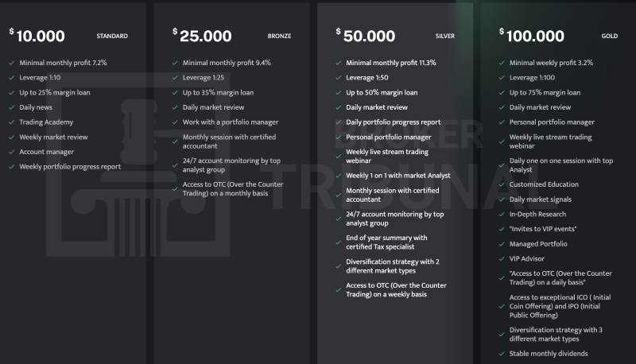Click the $50.000 price in Silver column
The height and width of the screenshot is (364, 636).
point(366,36)
